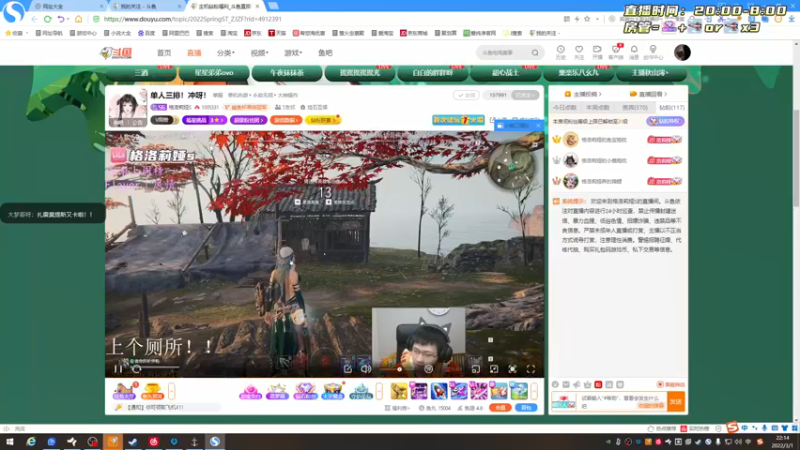Click the orange 发送 send button
This screenshot has height=450, width=800.
(676, 402)
